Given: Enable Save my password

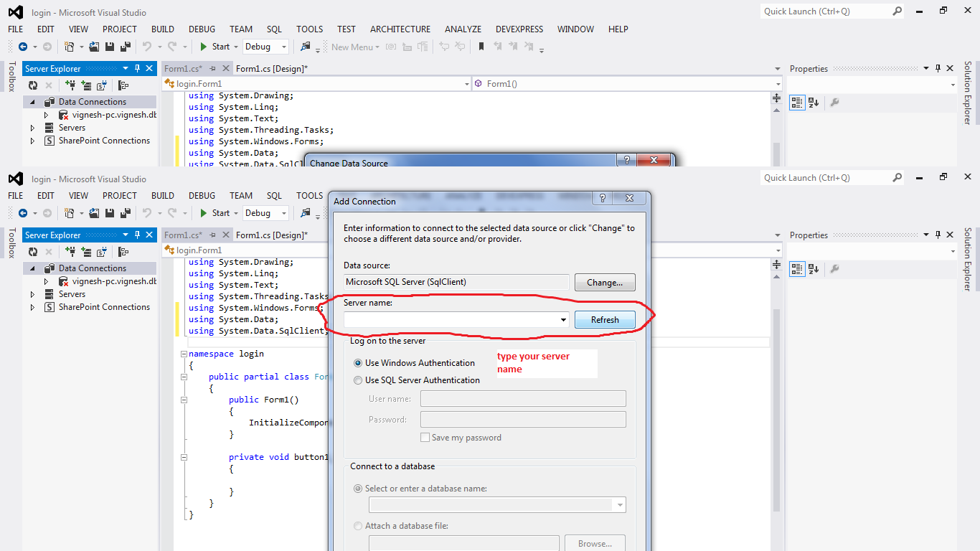Looking at the screenshot, I should [x=425, y=437].
